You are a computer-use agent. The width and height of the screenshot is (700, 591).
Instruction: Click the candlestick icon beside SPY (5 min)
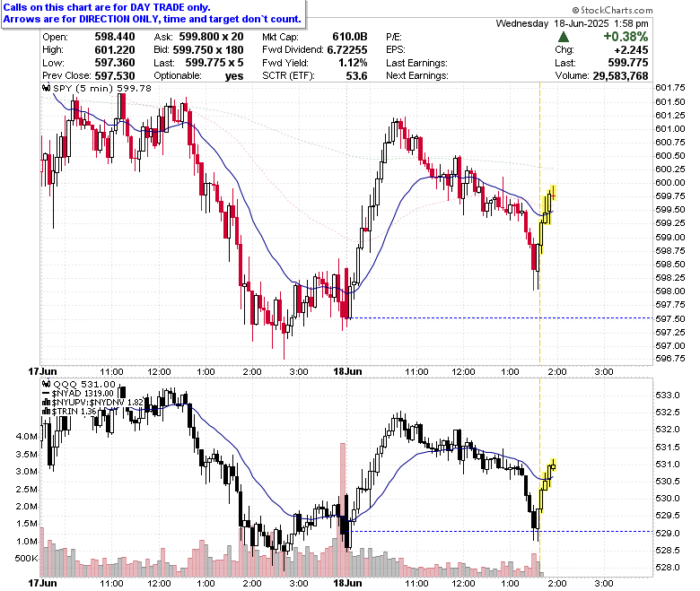[x=47, y=88]
